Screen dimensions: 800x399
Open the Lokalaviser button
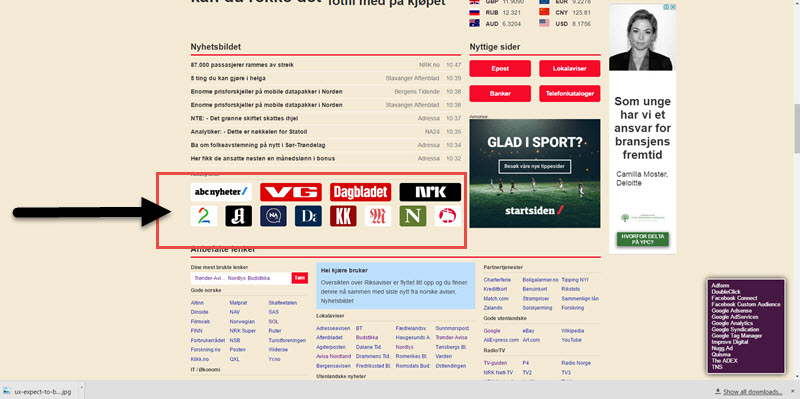(x=569, y=68)
